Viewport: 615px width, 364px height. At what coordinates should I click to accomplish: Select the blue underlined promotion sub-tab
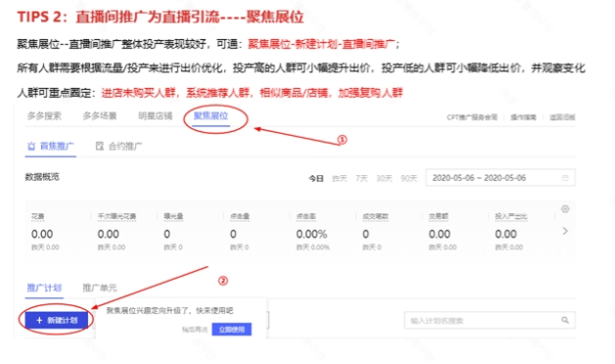51,146
